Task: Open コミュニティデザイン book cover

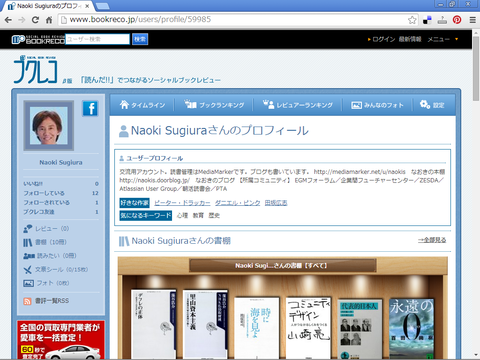Action: pyautogui.click(x=308, y=328)
